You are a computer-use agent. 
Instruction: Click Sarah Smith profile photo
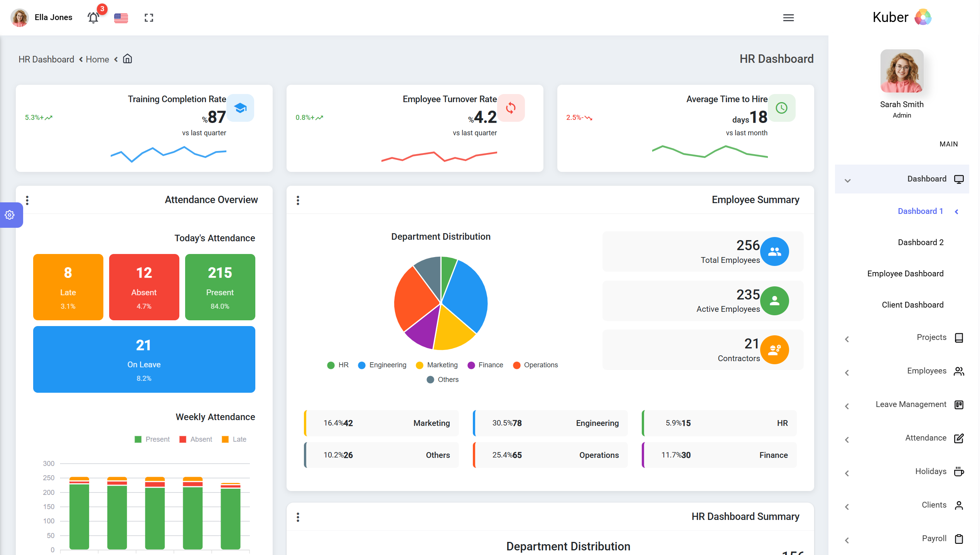point(901,71)
